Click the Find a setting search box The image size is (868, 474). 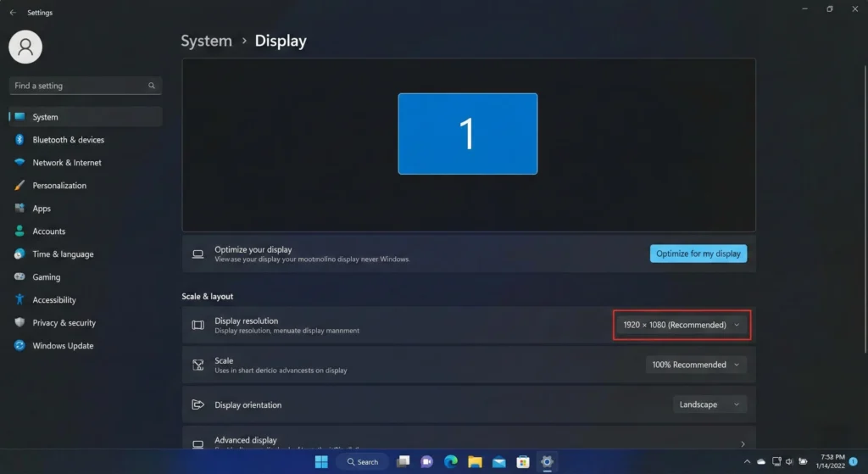point(81,86)
